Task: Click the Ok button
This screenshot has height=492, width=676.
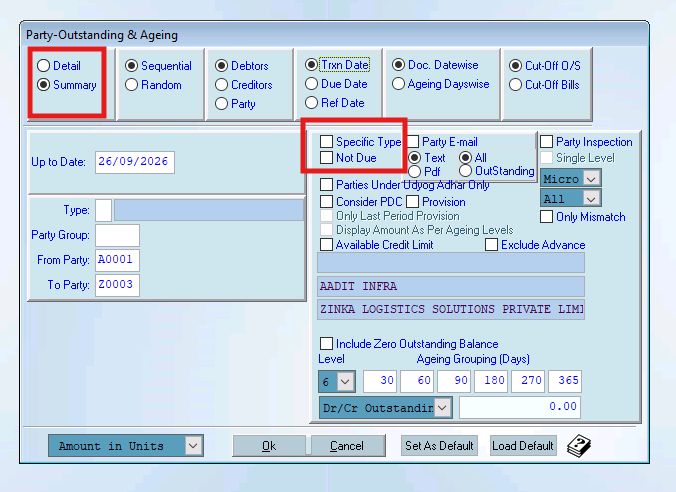Action: pos(269,446)
